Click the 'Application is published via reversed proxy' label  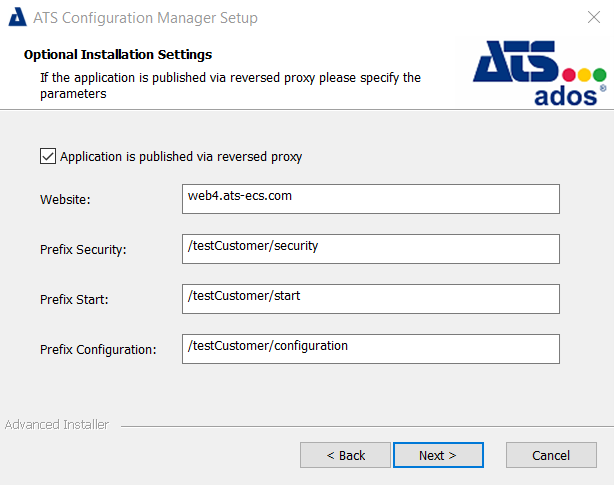click(180, 157)
